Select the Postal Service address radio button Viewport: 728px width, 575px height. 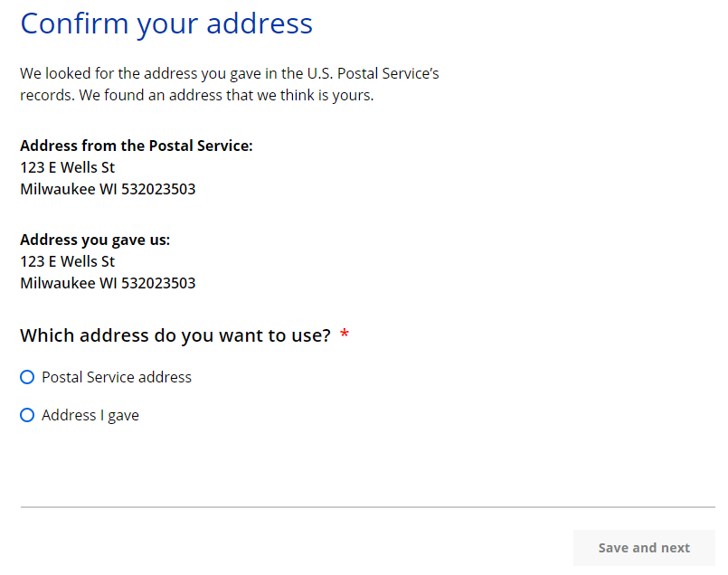pos(27,377)
